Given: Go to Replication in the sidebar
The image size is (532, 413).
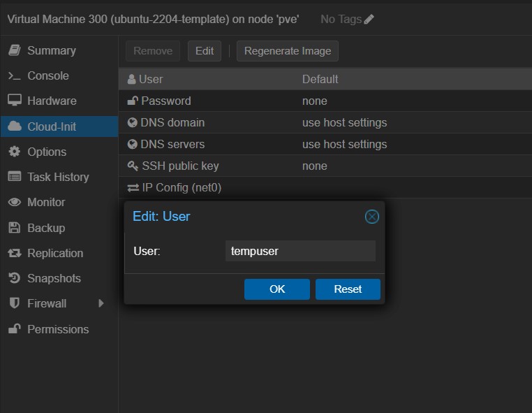Looking at the screenshot, I should click(54, 253).
